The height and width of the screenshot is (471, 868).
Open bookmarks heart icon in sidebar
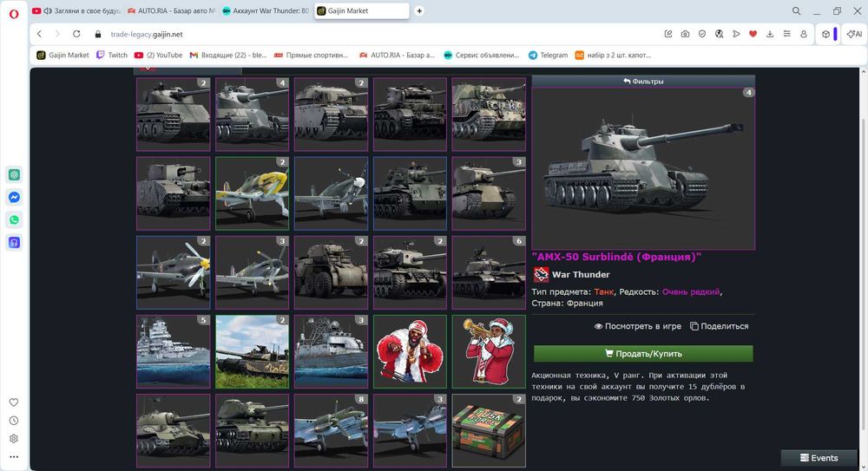coord(14,402)
